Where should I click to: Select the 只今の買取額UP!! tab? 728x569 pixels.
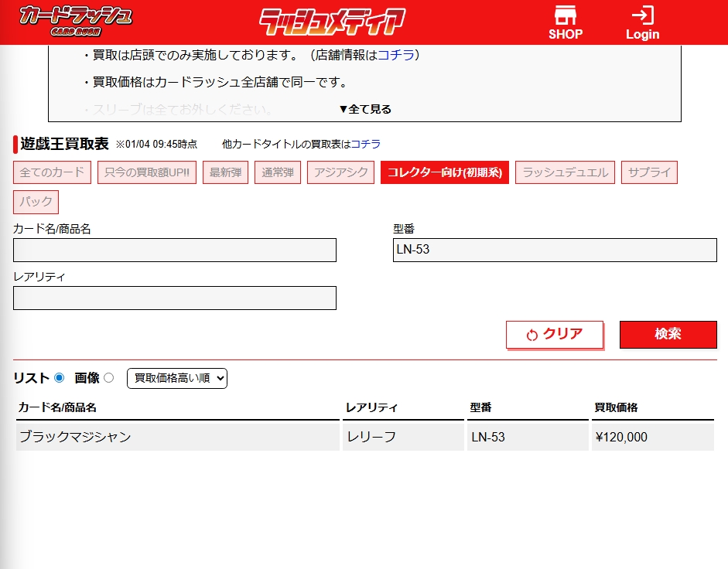pyautogui.click(x=147, y=172)
